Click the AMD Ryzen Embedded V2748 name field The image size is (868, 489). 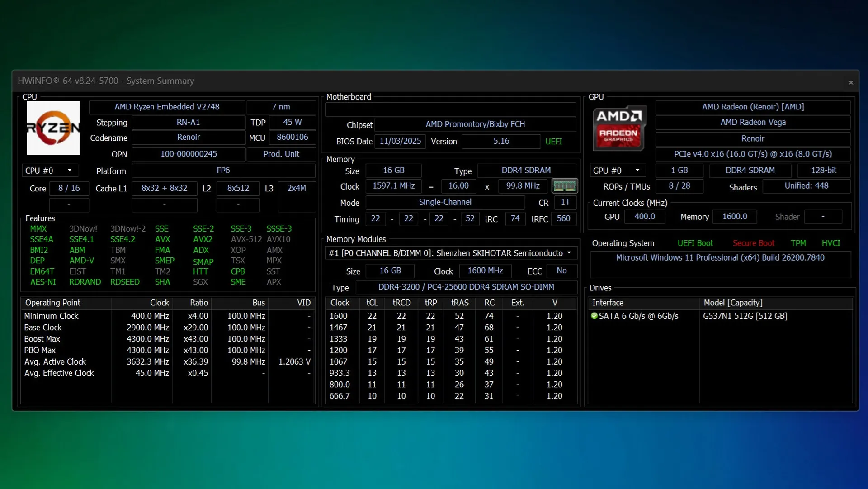pyautogui.click(x=167, y=107)
